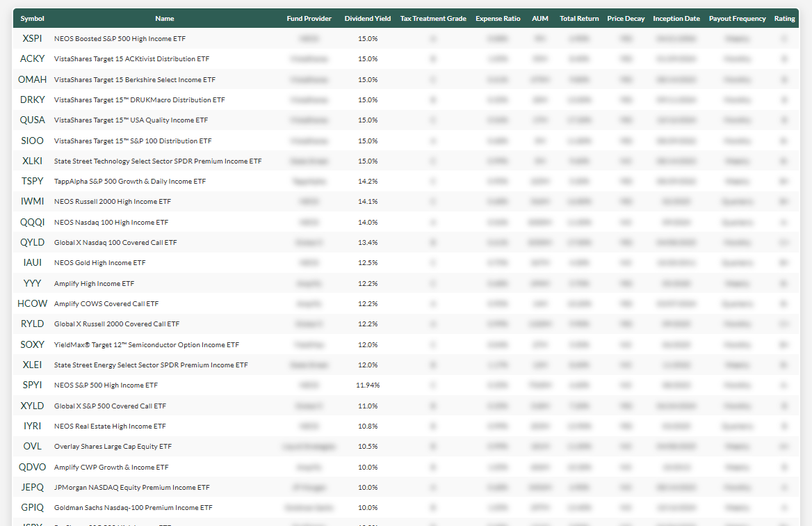Click State Street Energy Select Sector ETF name
812x526 pixels.
click(x=151, y=365)
